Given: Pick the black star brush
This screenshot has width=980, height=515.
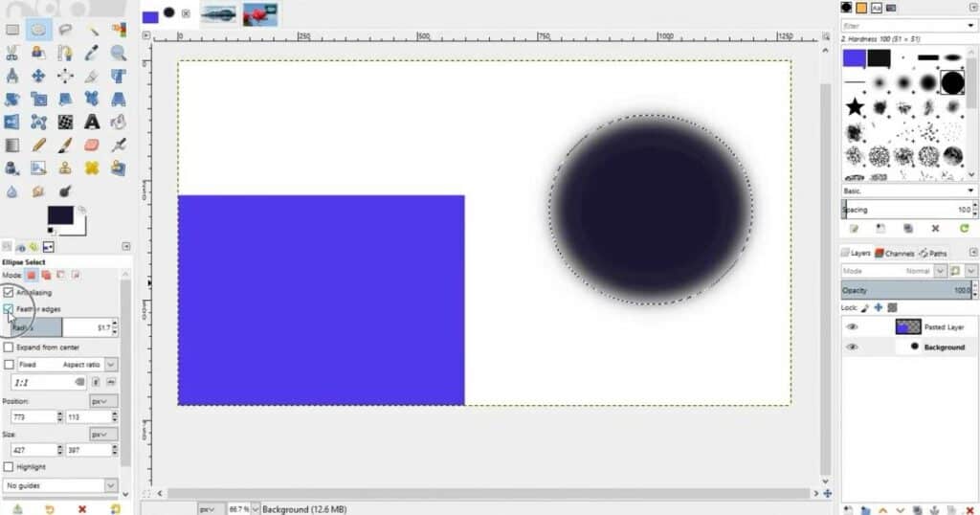Looking at the screenshot, I should [x=855, y=107].
